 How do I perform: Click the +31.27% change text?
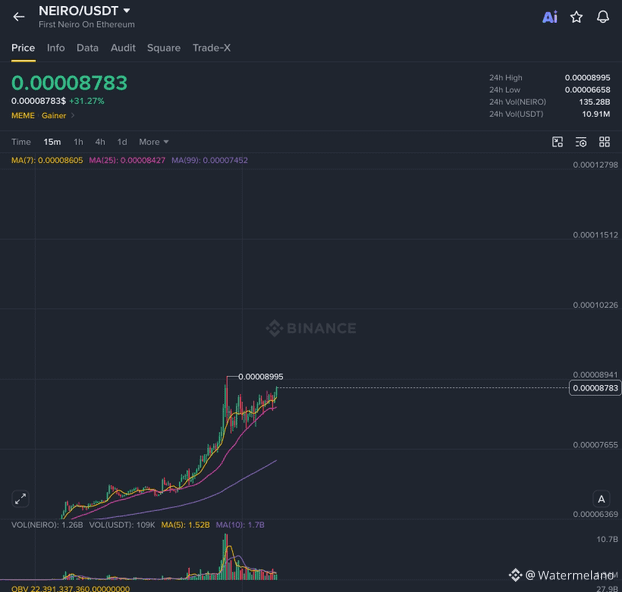pyautogui.click(x=87, y=101)
